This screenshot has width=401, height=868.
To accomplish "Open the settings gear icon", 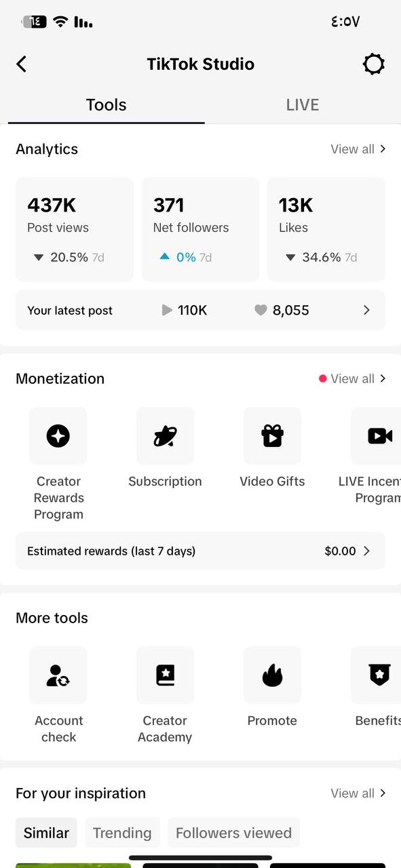I will [374, 64].
